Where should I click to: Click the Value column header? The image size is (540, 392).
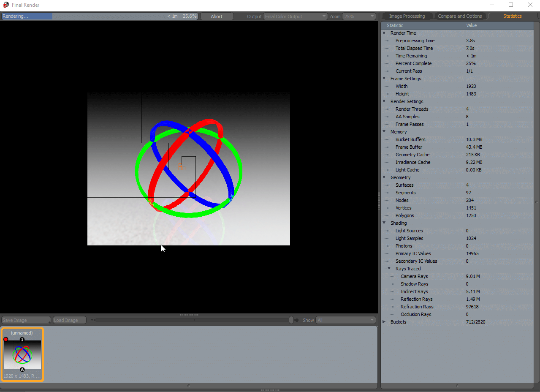499,25
